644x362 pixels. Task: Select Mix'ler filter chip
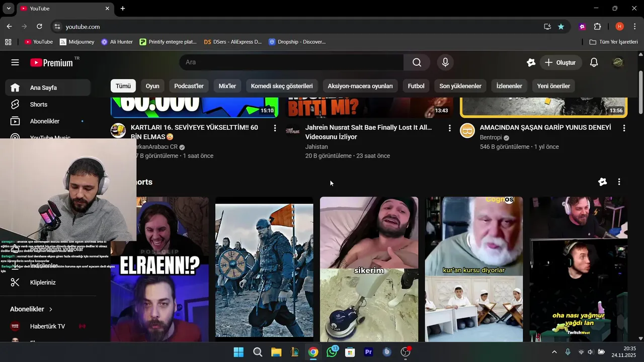click(227, 86)
